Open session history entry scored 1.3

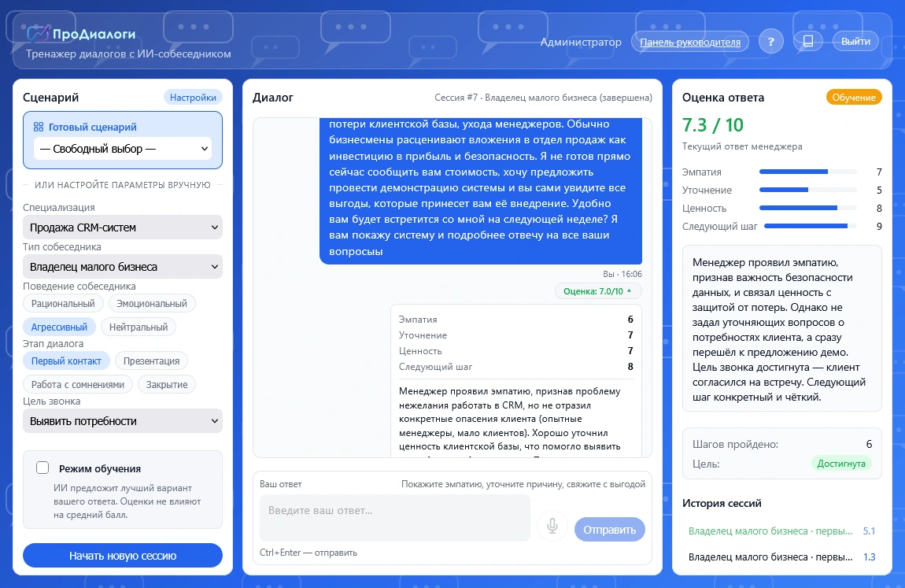(x=781, y=557)
